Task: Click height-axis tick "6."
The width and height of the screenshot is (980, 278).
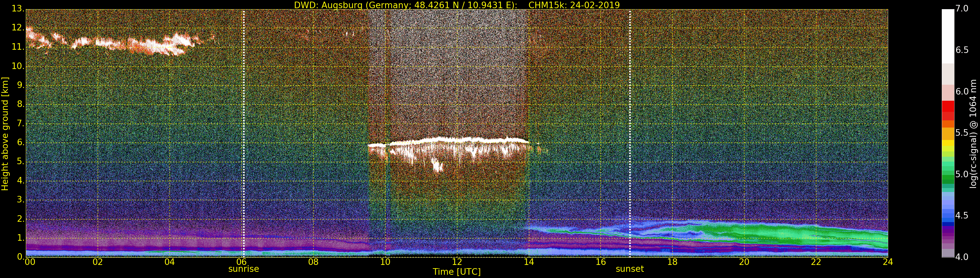Action: (21, 142)
